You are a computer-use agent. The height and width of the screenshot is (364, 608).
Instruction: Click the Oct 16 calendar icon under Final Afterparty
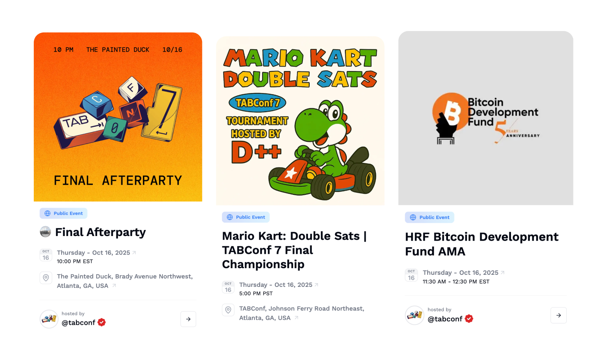coord(46,255)
